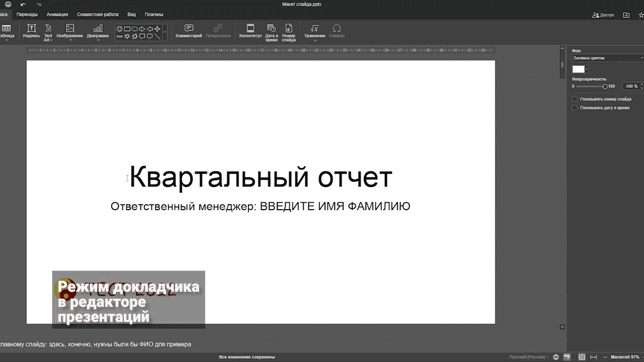Click white background color swatch

coord(579,69)
